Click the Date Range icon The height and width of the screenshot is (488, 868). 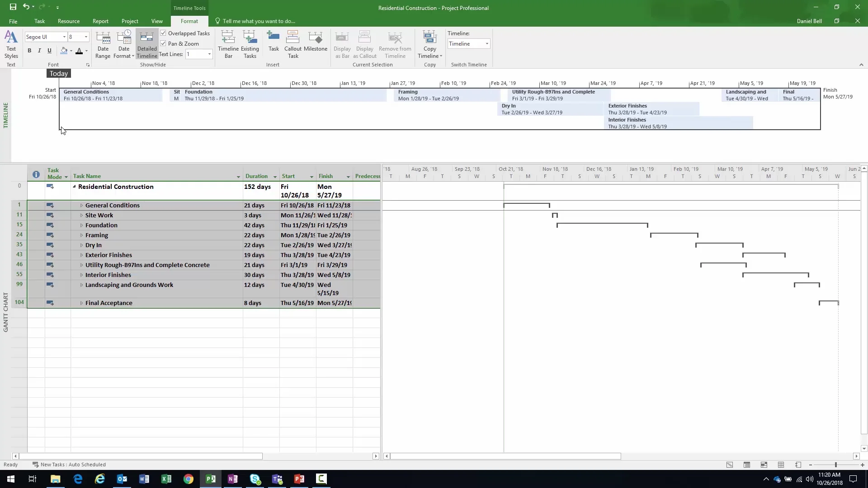pos(103,45)
